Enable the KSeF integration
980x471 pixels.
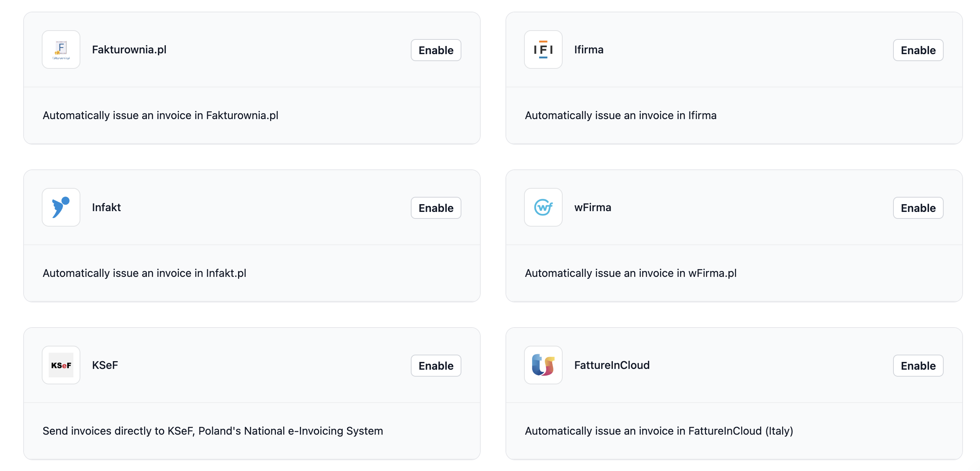coord(436,366)
